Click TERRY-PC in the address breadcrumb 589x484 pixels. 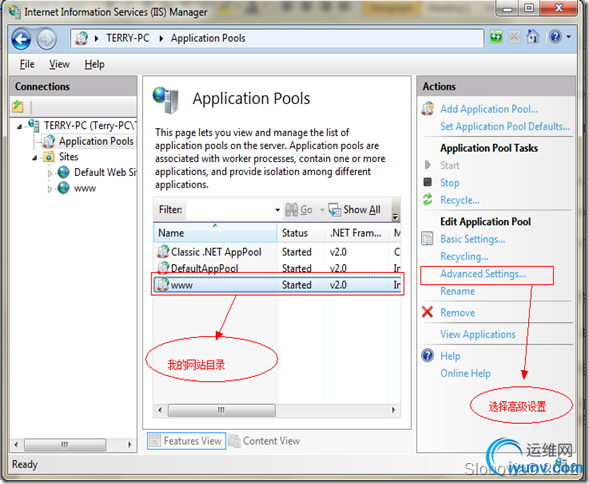click(127, 38)
